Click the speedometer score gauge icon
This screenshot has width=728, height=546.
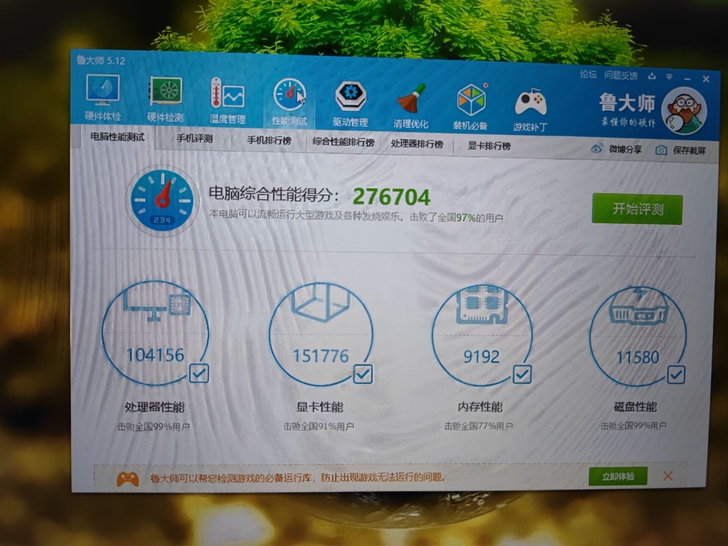click(162, 201)
